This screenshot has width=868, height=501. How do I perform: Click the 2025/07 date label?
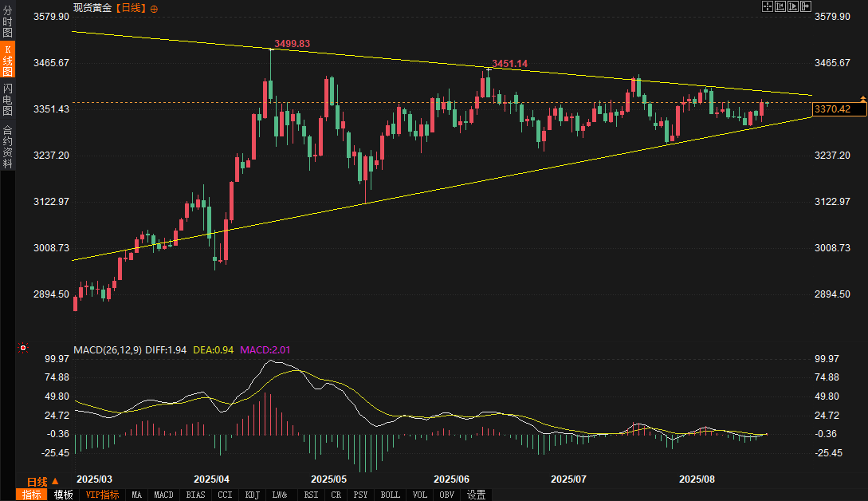(x=568, y=479)
